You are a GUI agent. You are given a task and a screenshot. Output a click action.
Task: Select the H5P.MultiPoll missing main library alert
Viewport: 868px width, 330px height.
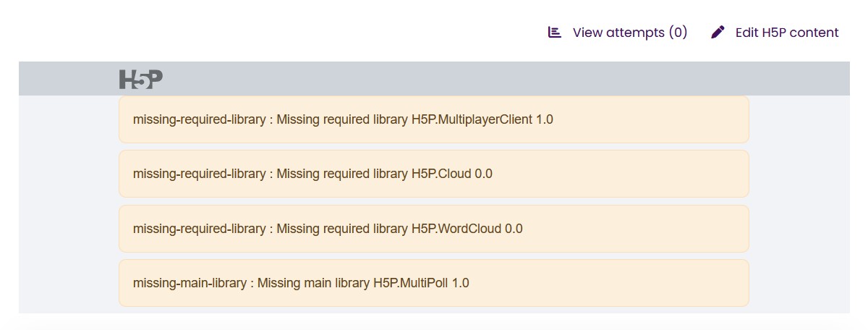coord(433,283)
